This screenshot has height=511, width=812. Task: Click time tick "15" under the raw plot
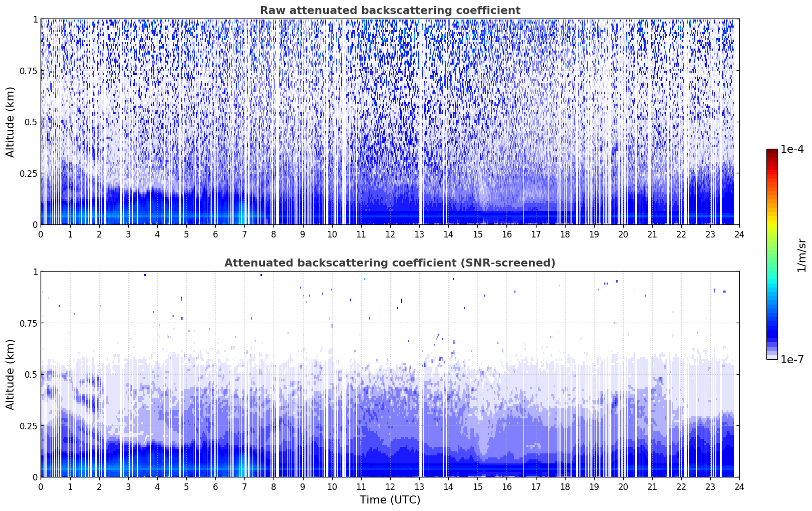477,234
